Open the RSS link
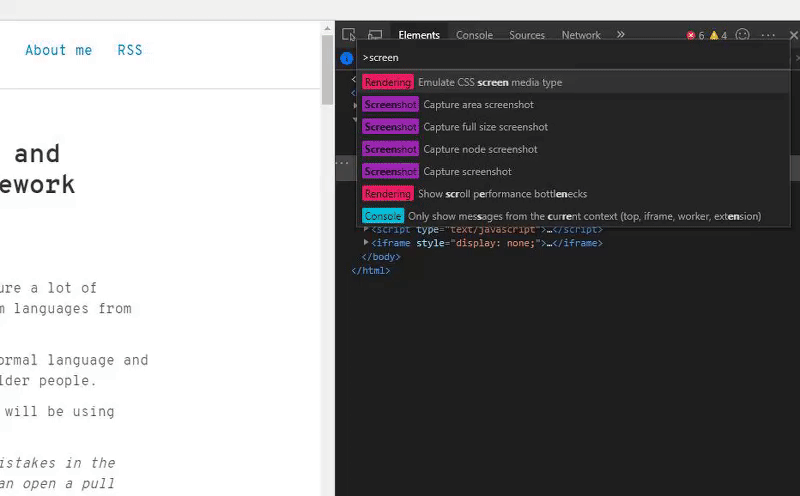800x496 pixels. tap(130, 50)
